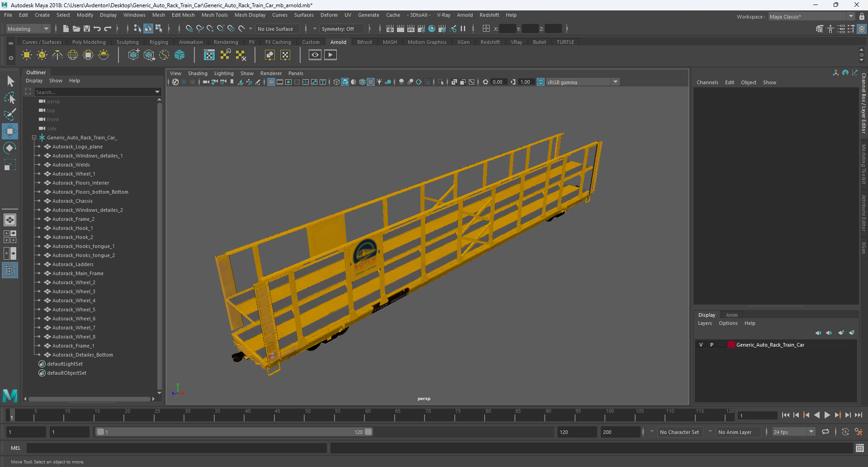This screenshot has height=467, width=868.
Task: Select Autorack_Chassis in Outliner
Action: coord(72,201)
